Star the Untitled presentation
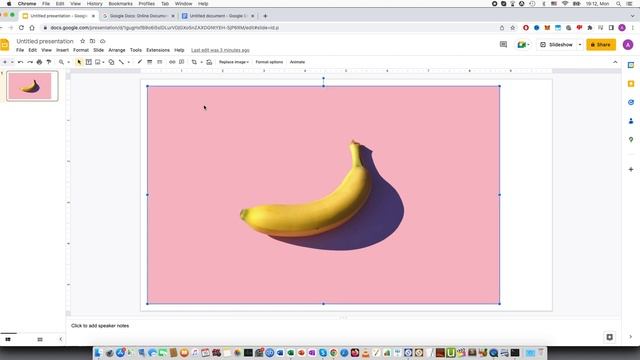 [x=82, y=41]
